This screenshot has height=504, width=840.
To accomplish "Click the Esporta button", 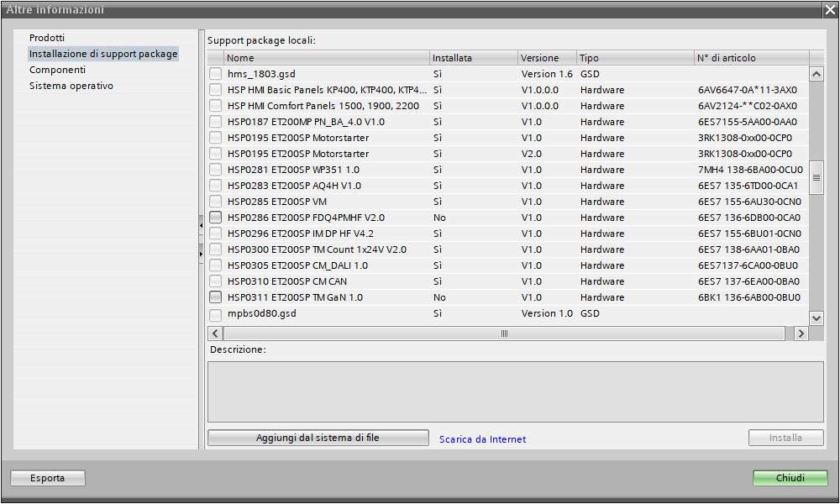I will [x=48, y=478].
